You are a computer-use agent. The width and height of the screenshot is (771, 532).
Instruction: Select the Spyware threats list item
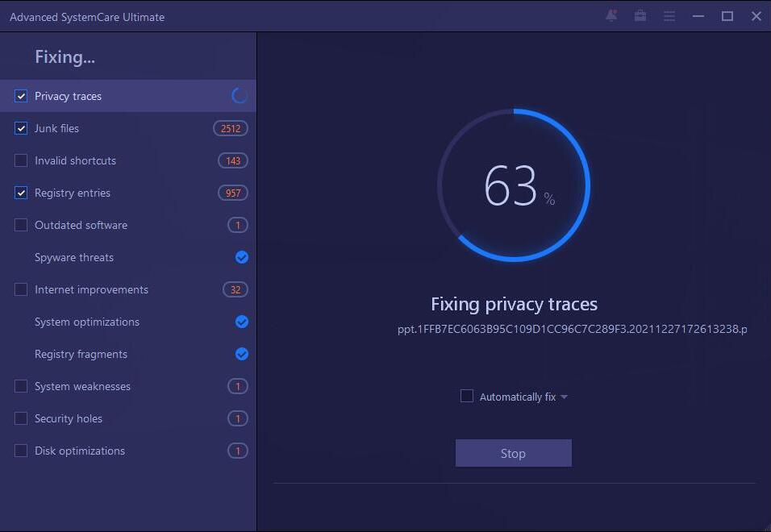pyautogui.click(x=128, y=257)
